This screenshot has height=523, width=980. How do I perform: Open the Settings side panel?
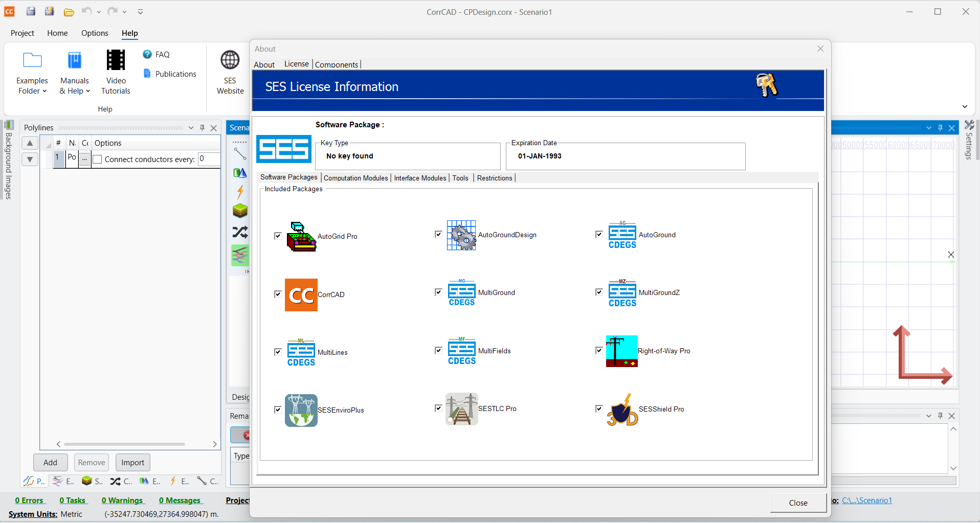tap(969, 140)
